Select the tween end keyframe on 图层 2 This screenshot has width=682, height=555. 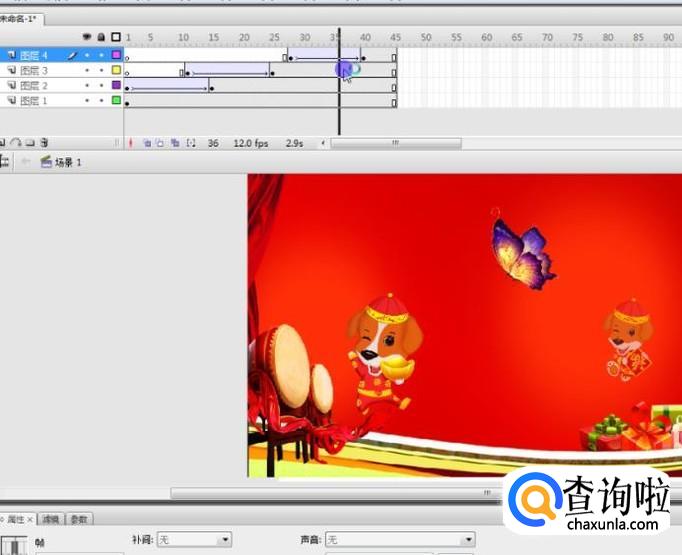pyautogui.click(x=212, y=89)
